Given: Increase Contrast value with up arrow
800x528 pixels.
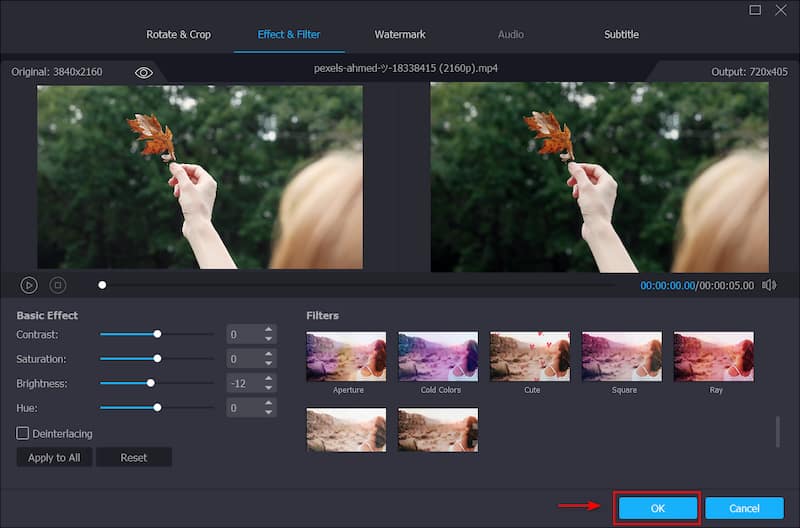Looking at the screenshot, I should (268, 329).
